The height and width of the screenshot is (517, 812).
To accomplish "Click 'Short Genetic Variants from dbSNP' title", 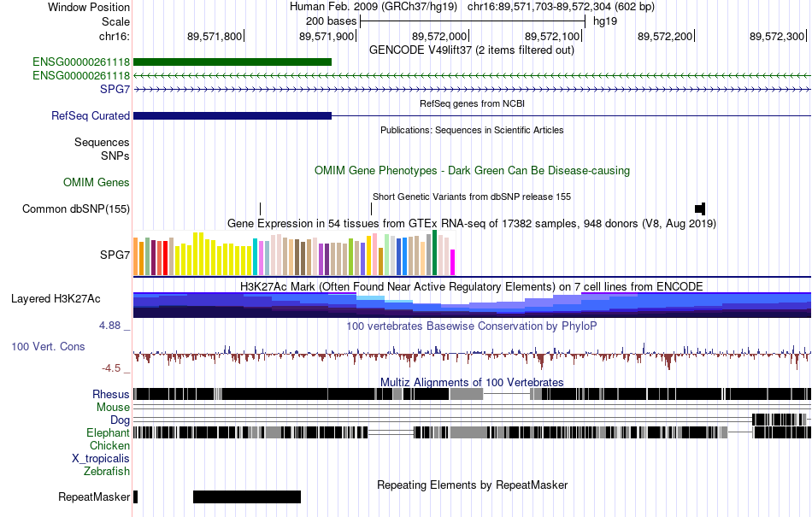I will [x=472, y=197].
